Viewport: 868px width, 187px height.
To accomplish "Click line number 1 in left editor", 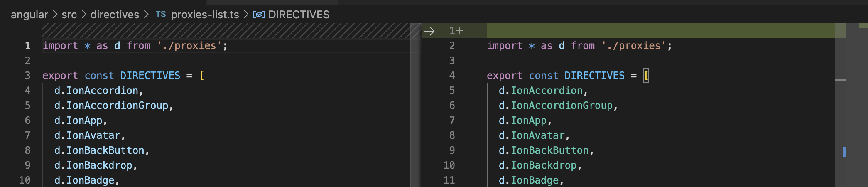I will pos(27,46).
